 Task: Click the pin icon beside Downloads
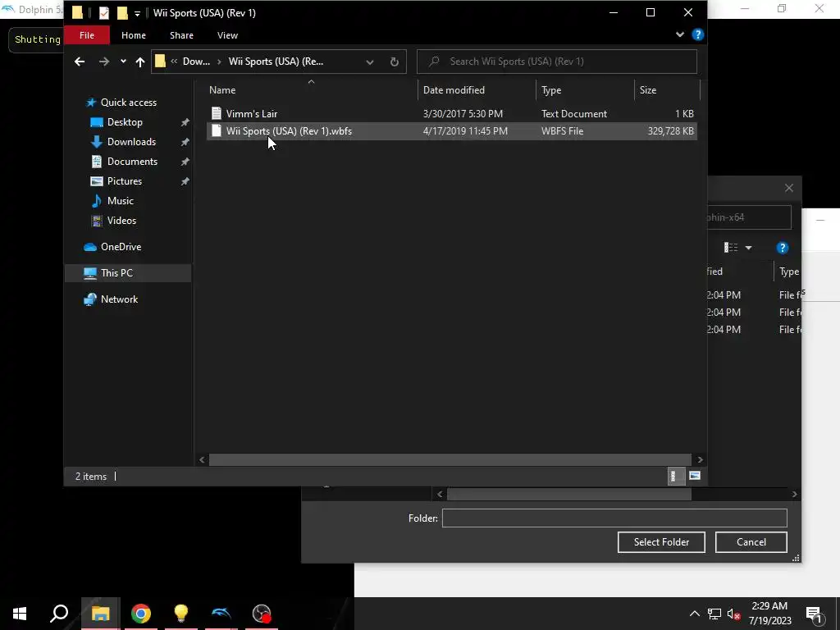pos(185,142)
